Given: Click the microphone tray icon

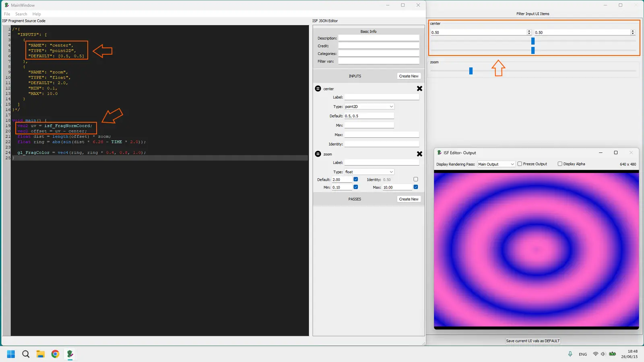Looking at the screenshot, I should [570, 354].
